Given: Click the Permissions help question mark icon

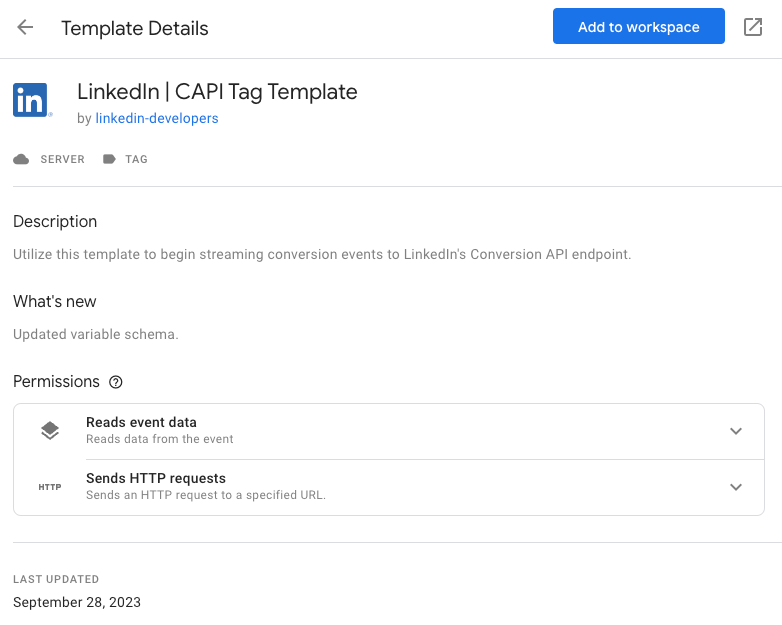Looking at the screenshot, I should [116, 382].
